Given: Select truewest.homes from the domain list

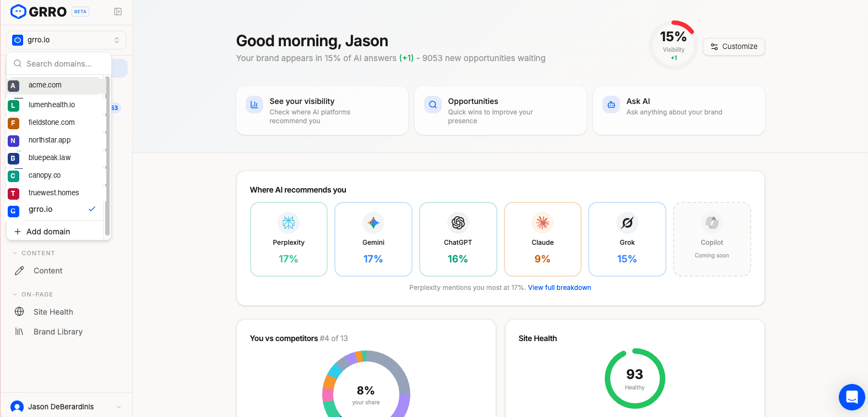Looking at the screenshot, I should click(x=55, y=193).
